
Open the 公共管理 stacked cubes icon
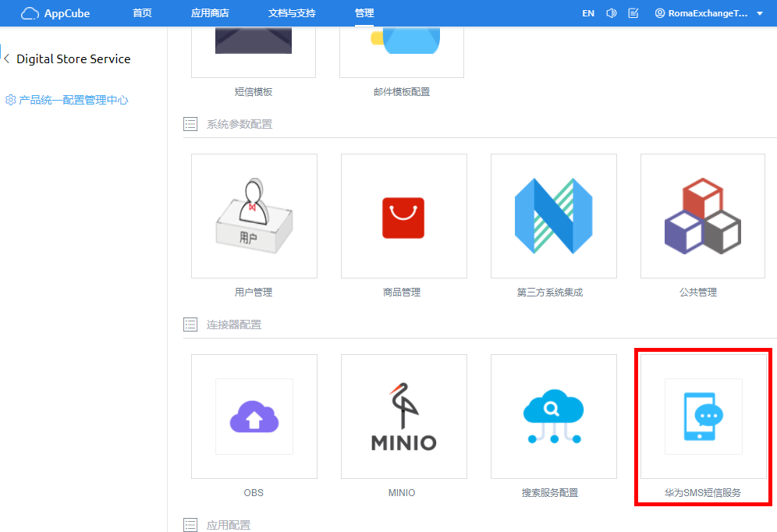703,216
